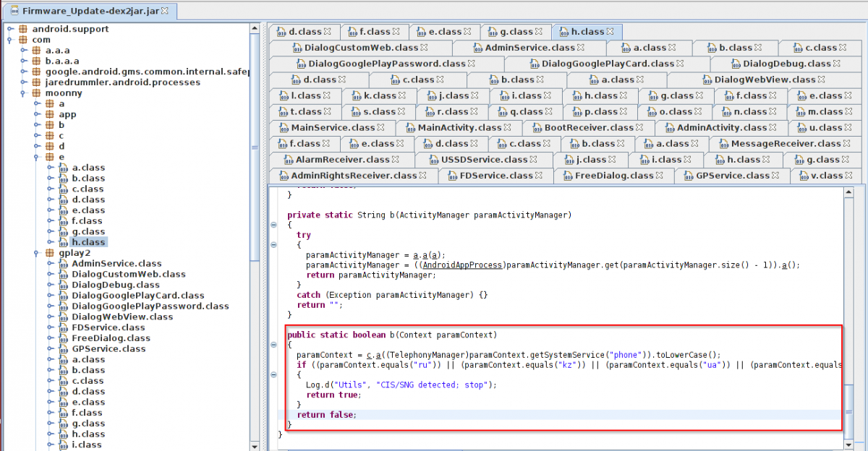Expand the FDService.class tree node
Screen dimensions: 868x451
50,327
